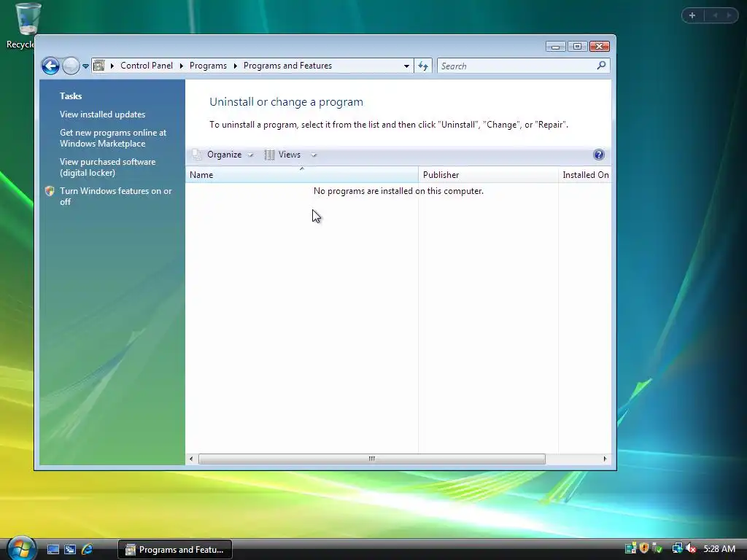
Task: Expand arrow before Programs and Features breadcrumb
Action: coord(236,66)
